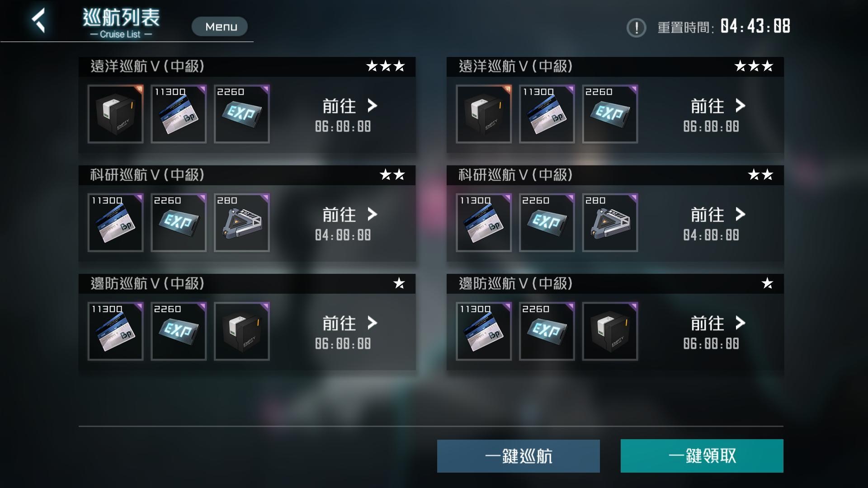Open the reset time info exclamation icon
Image resolution: width=868 pixels, height=488 pixels.
[636, 28]
